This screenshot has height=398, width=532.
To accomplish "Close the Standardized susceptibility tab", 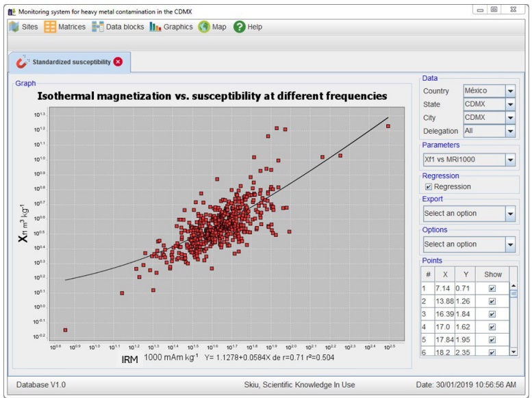I will coord(118,62).
